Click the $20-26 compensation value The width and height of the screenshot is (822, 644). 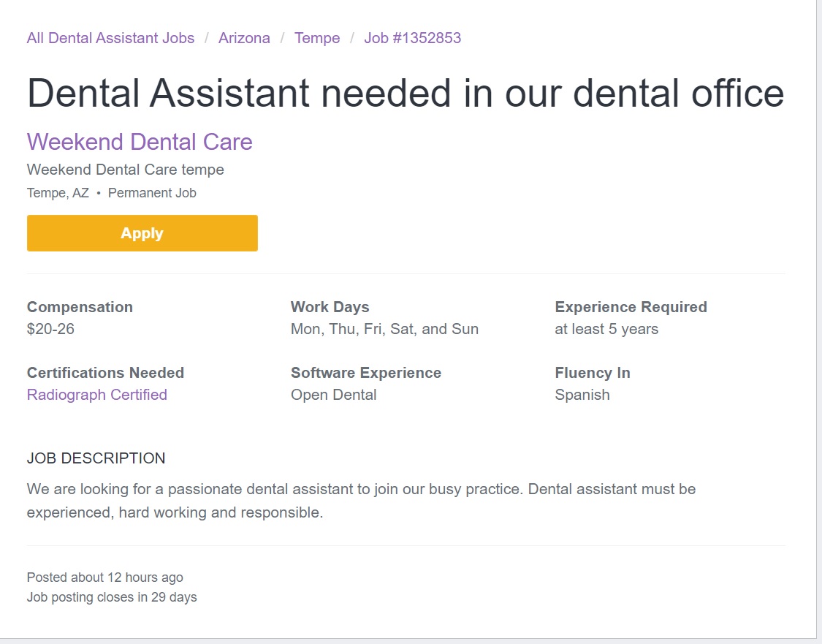(x=50, y=329)
